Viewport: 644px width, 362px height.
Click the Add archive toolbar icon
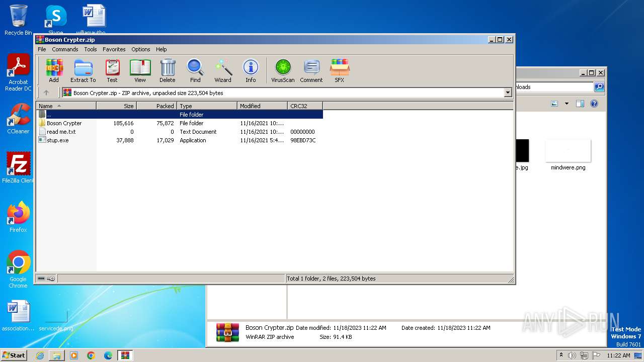tap(54, 70)
